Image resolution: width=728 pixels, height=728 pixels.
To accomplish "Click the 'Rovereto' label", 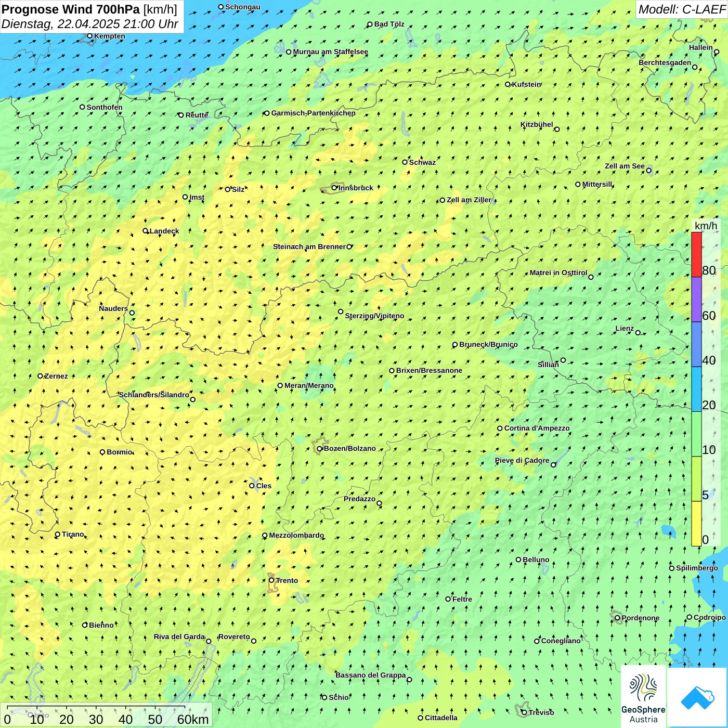I will (234, 636).
